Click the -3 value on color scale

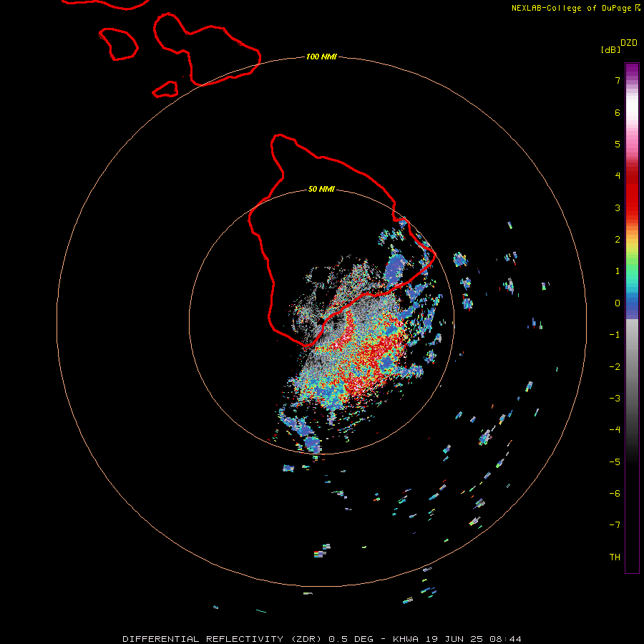coord(615,399)
